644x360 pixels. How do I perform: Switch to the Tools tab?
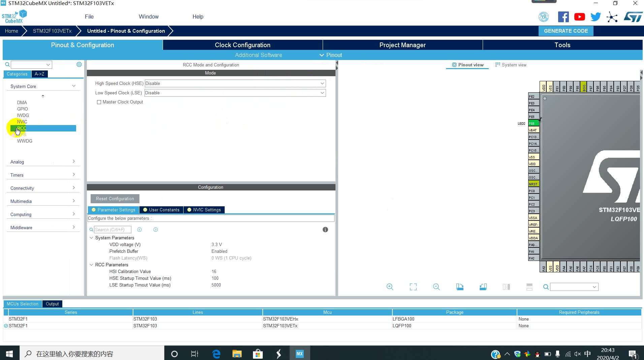(562, 45)
